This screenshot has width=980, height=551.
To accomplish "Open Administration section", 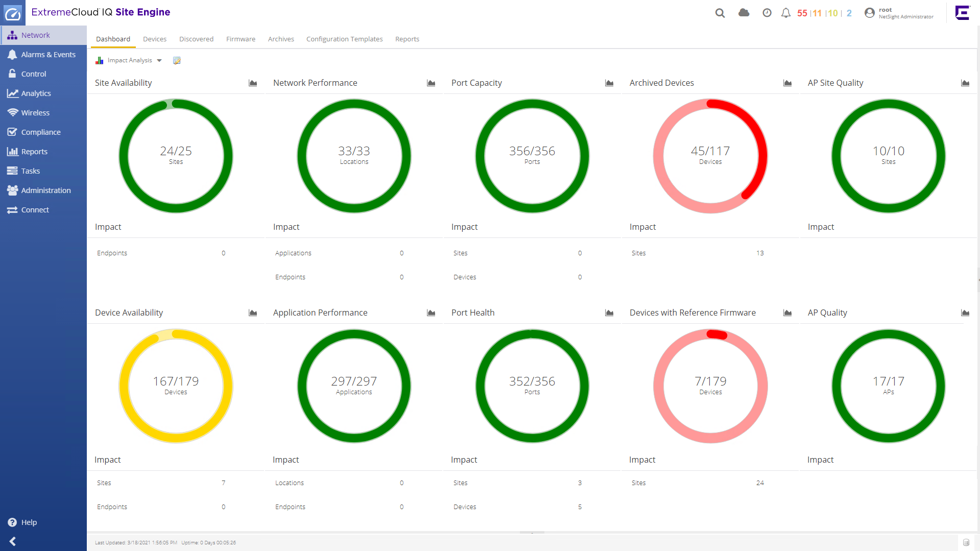I will tap(43, 190).
